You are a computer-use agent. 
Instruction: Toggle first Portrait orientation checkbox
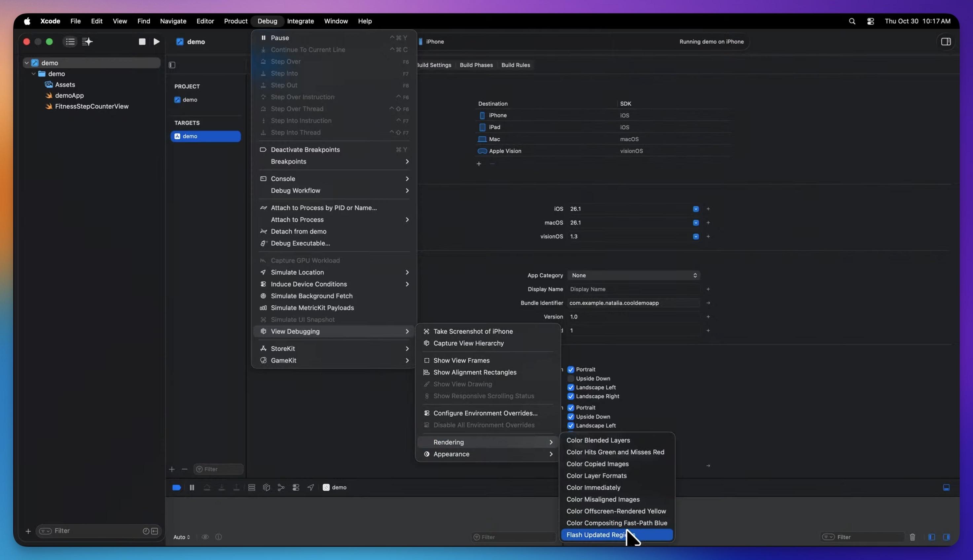pyautogui.click(x=571, y=369)
